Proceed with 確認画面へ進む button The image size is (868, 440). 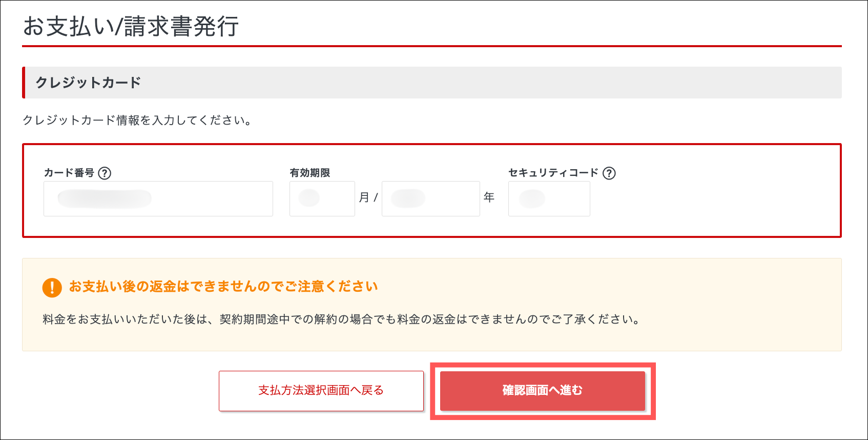click(x=543, y=391)
